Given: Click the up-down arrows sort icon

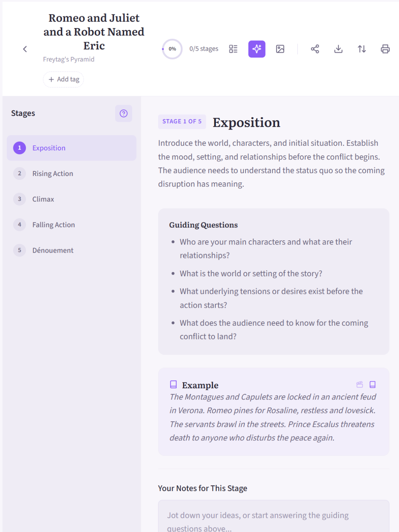Looking at the screenshot, I should click(x=362, y=49).
